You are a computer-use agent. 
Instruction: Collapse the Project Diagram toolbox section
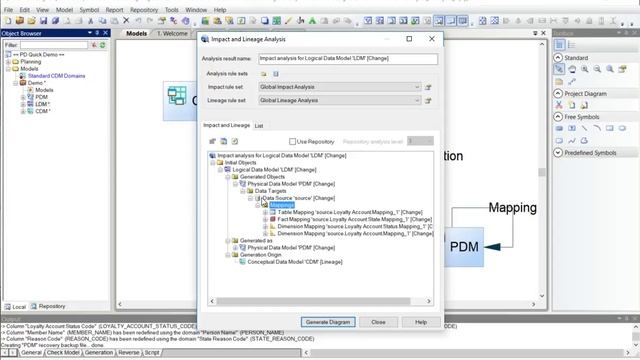click(558, 93)
